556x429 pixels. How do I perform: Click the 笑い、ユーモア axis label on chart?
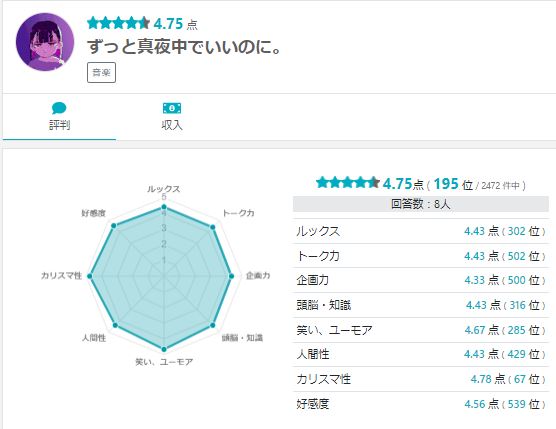coord(164,362)
